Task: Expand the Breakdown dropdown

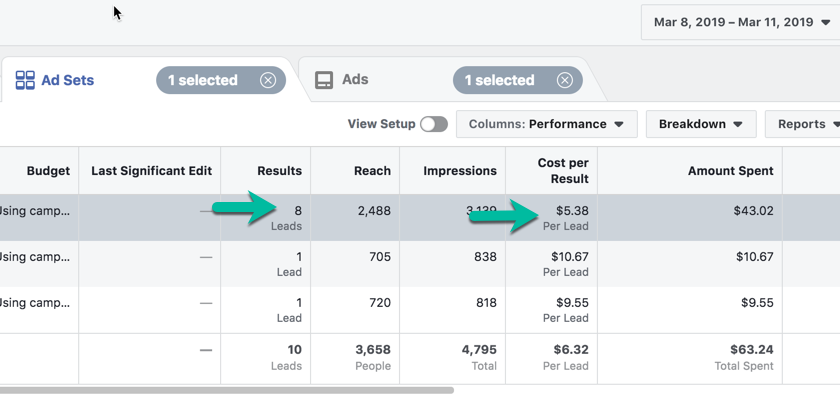Action: tap(701, 124)
